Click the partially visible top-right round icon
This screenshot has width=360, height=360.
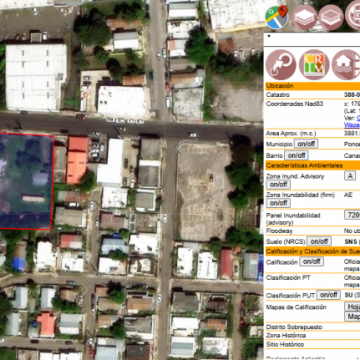tap(353, 16)
